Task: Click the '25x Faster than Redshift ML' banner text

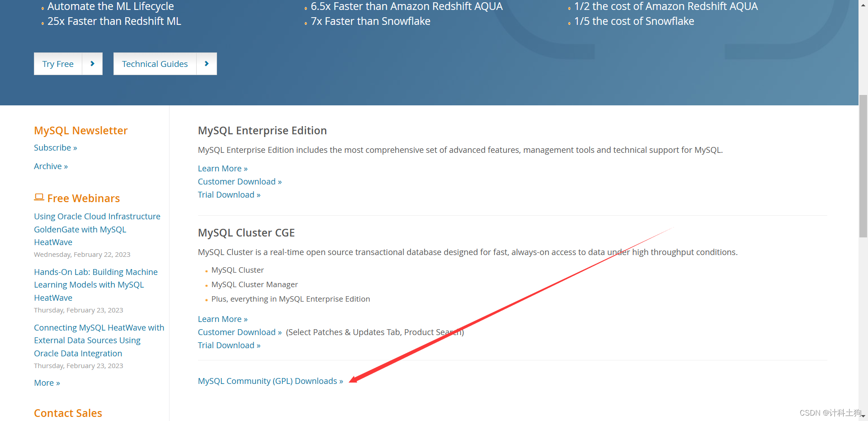Action: (x=114, y=21)
